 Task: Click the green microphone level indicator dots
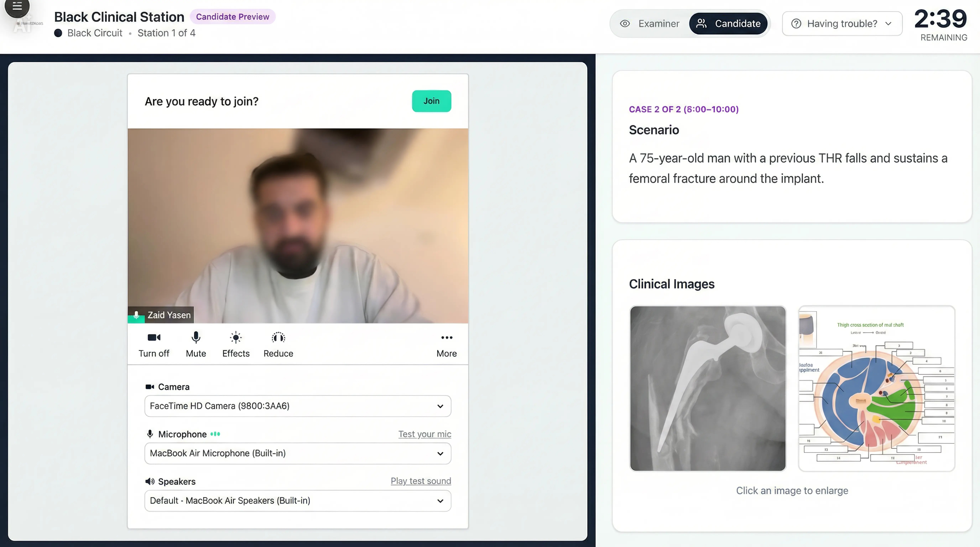coord(215,434)
